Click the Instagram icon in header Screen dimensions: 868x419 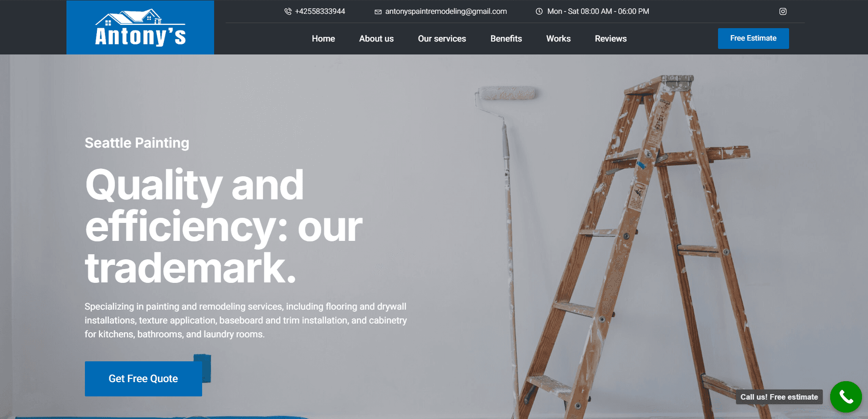point(783,12)
